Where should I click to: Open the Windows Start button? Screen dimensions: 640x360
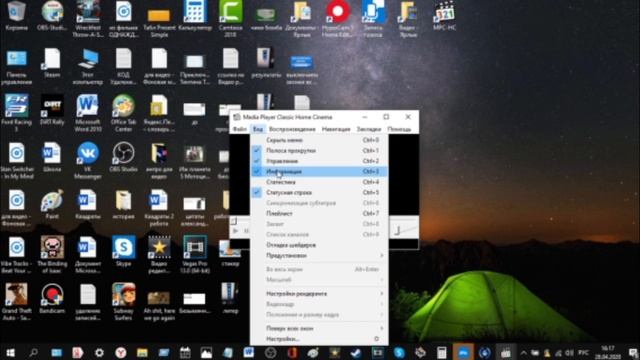[x=11, y=353]
